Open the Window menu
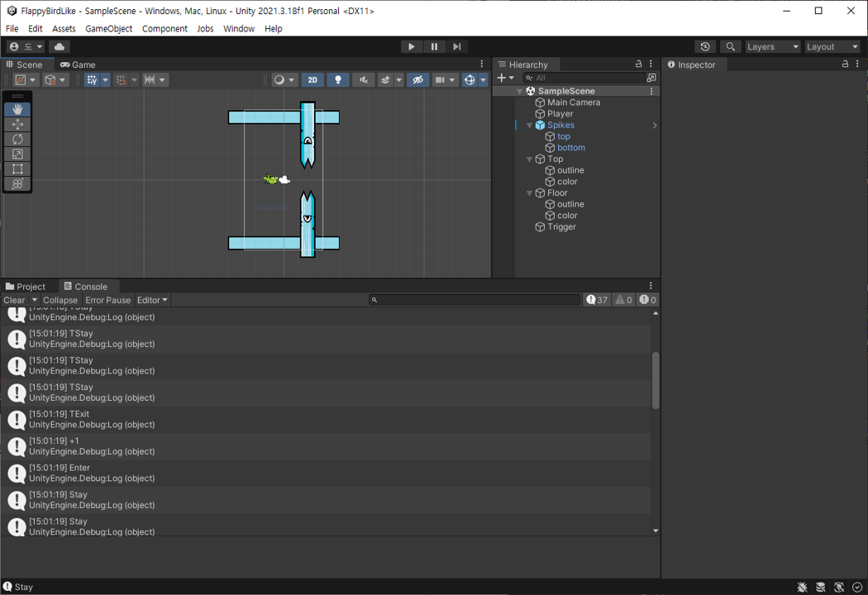 pyautogui.click(x=239, y=29)
